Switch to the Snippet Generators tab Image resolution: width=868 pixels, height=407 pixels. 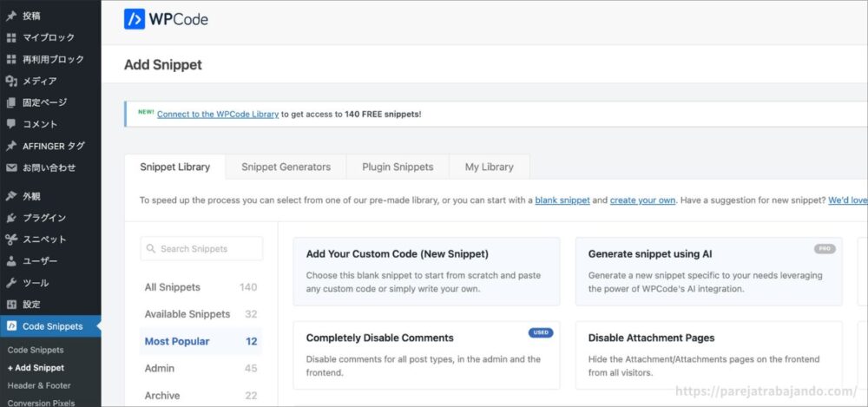pyautogui.click(x=286, y=167)
